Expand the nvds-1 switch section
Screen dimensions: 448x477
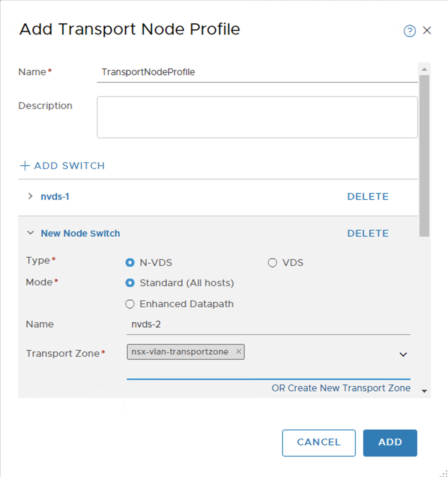(x=30, y=196)
